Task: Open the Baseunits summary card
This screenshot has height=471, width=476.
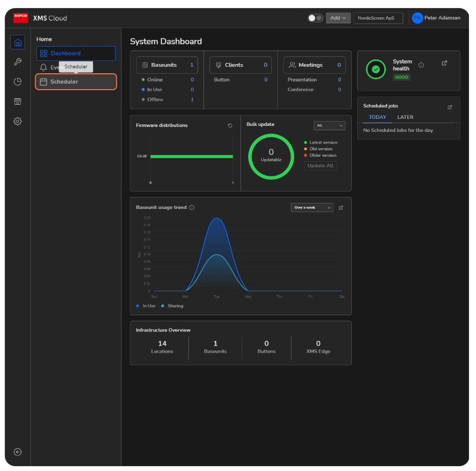Action: tap(167, 65)
